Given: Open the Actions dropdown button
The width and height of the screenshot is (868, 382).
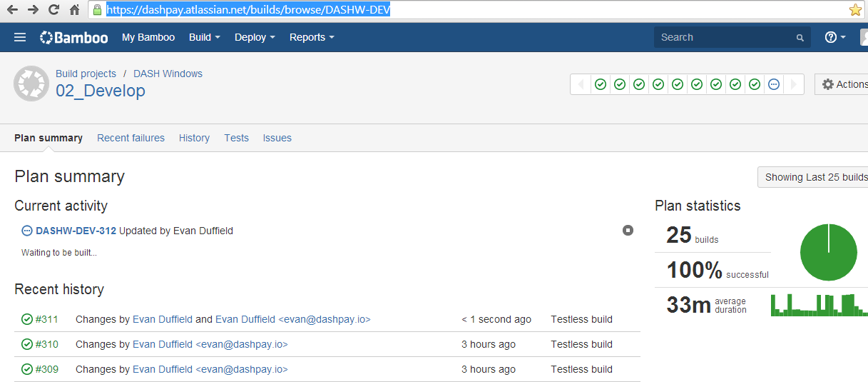Looking at the screenshot, I should [x=842, y=84].
